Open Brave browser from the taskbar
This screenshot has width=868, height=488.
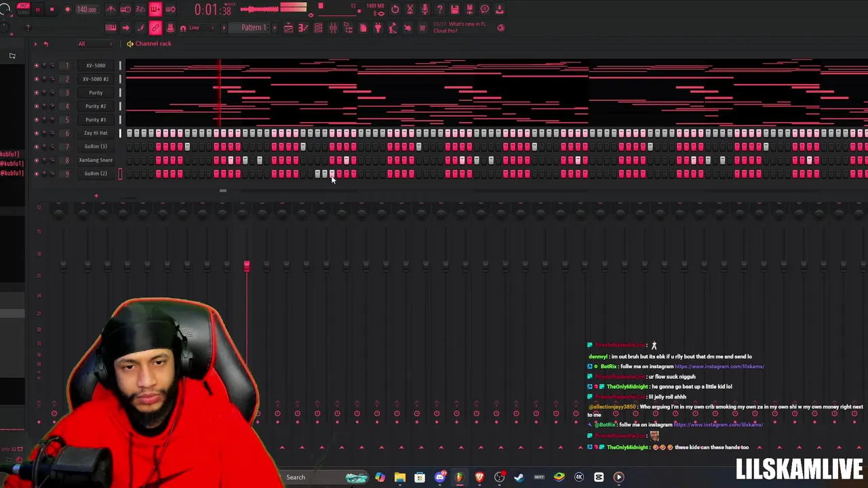(479, 477)
